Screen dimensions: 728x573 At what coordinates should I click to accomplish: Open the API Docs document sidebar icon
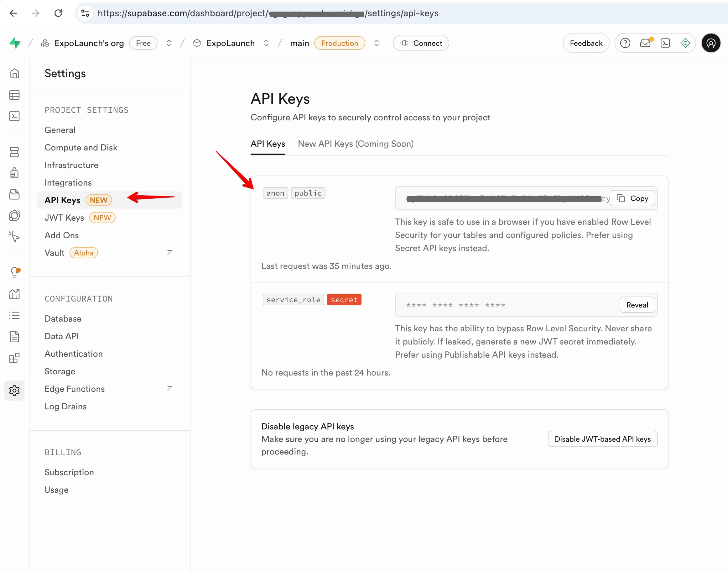pos(14,336)
